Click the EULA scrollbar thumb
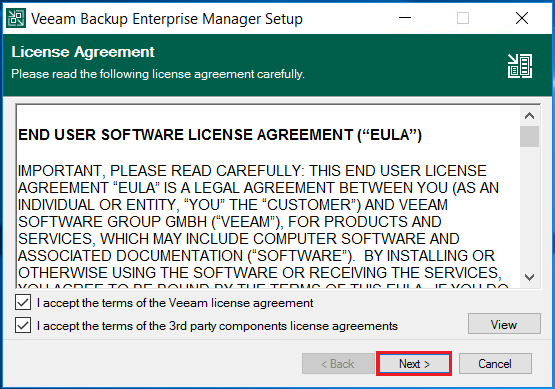 pyautogui.click(x=530, y=136)
